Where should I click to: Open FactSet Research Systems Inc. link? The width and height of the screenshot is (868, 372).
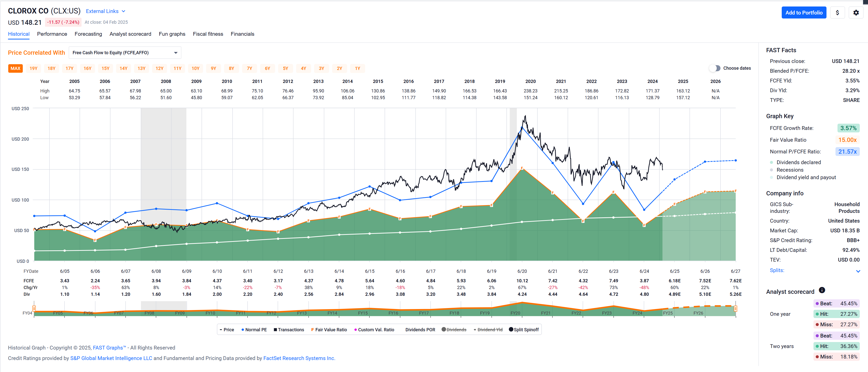click(x=299, y=358)
